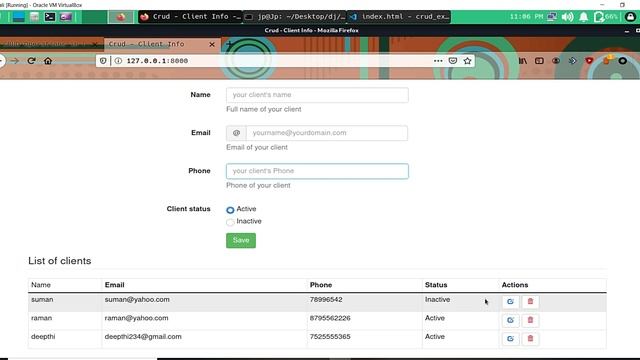Image resolution: width=640 pixels, height=360 pixels.
Task: Bookmark this page with the star icon
Action: pos(467,61)
